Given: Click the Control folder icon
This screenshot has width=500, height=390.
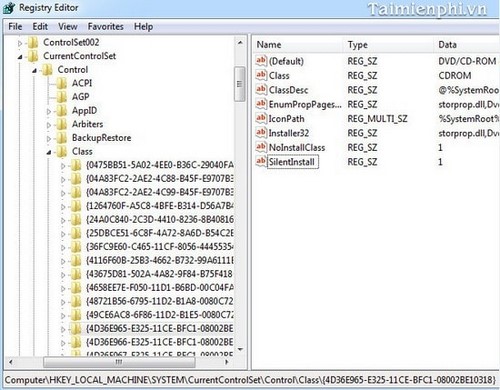Looking at the screenshot, I should point(47,70).
